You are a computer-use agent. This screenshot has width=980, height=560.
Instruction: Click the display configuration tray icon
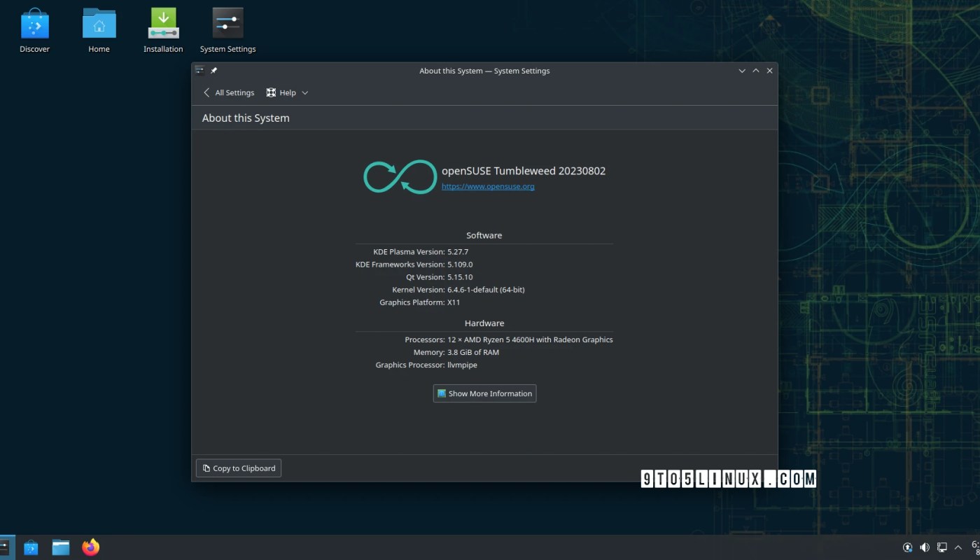click(942, 547)
